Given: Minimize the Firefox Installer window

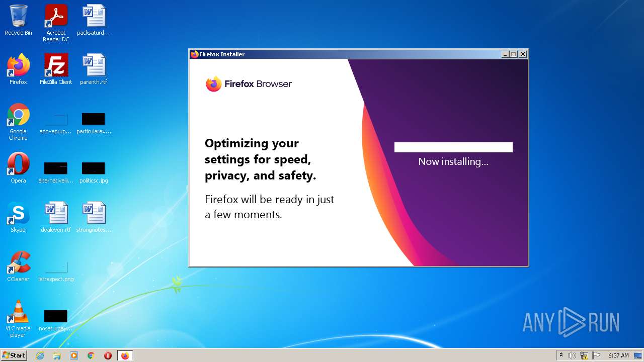Looking at the screenshot, I should point(505,54).
